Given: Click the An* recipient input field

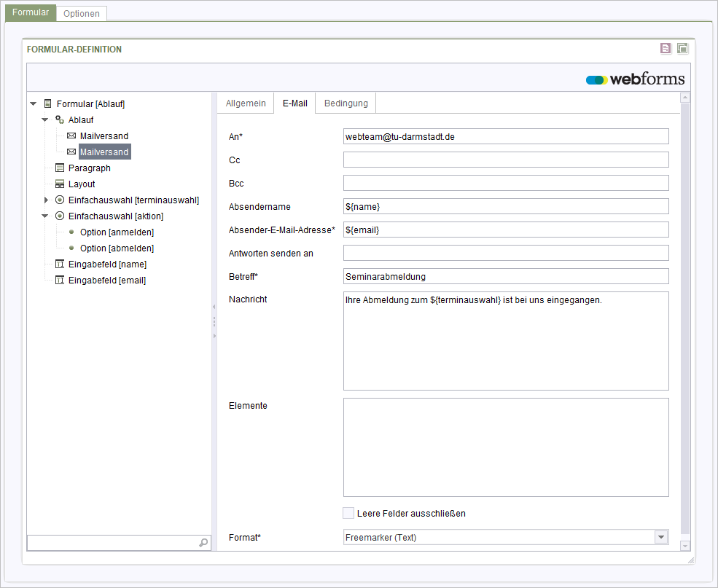Looking at the screenshot, I should click(506, 136).
